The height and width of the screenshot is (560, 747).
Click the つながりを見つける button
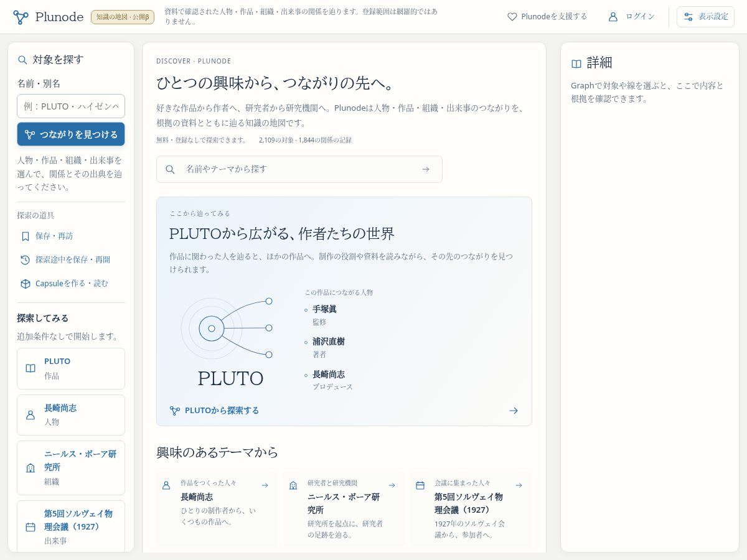[71, 134]
